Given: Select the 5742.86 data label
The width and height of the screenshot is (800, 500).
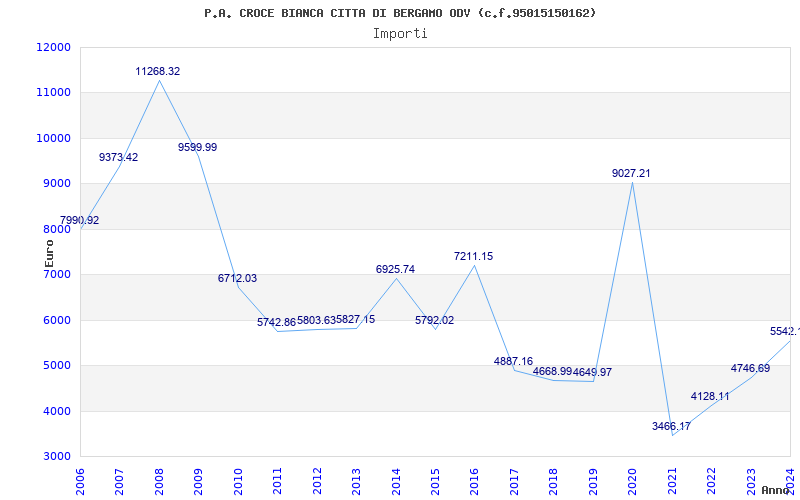Looking at the screenshot, I should 277,322.
